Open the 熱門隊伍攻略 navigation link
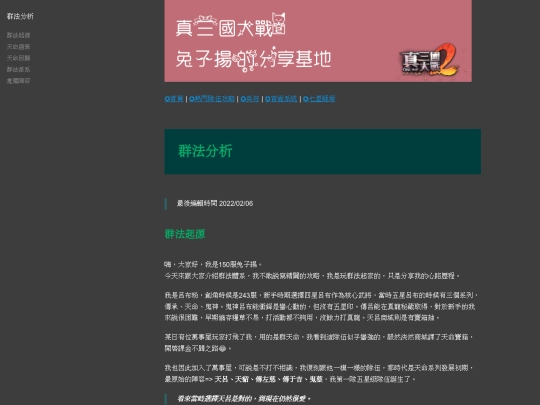This screenshot has width=540, height=405. click(x=212, y=99)
